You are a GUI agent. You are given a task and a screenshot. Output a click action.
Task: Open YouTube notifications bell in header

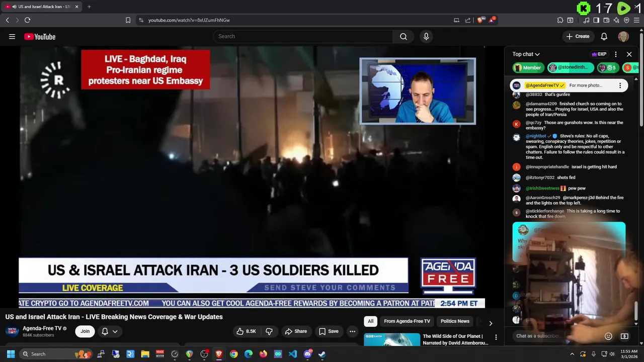pos(604,36)
